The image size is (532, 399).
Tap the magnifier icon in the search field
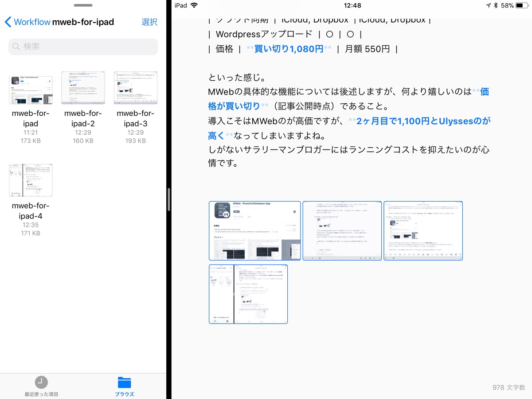tap(16, 47)
